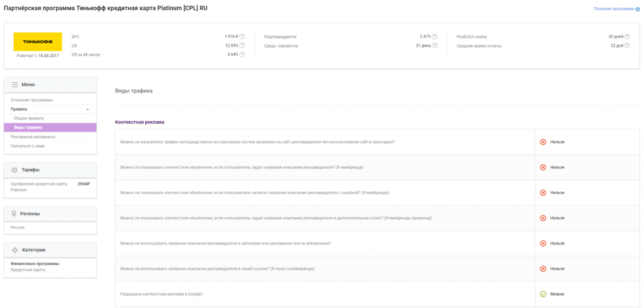The width and height of the screenshot is (644, 308).
Task: Open Рекламные материалы menu item
Action: click(33, 137)
